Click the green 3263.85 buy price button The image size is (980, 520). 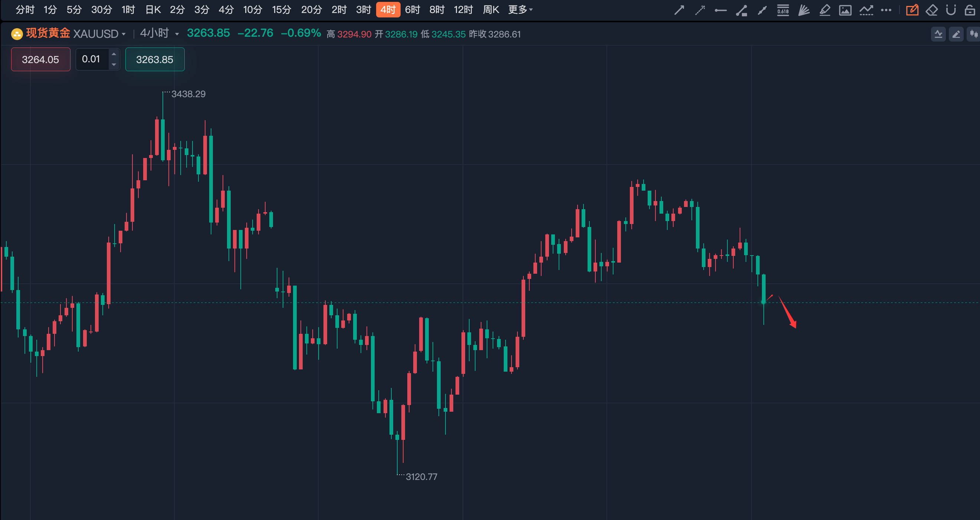(155, 60)
